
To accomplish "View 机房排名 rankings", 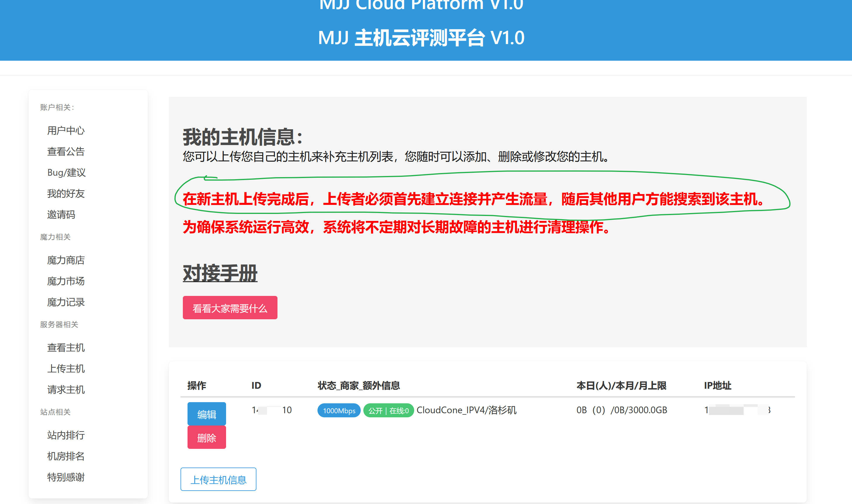I will click(x=66, y=456).
